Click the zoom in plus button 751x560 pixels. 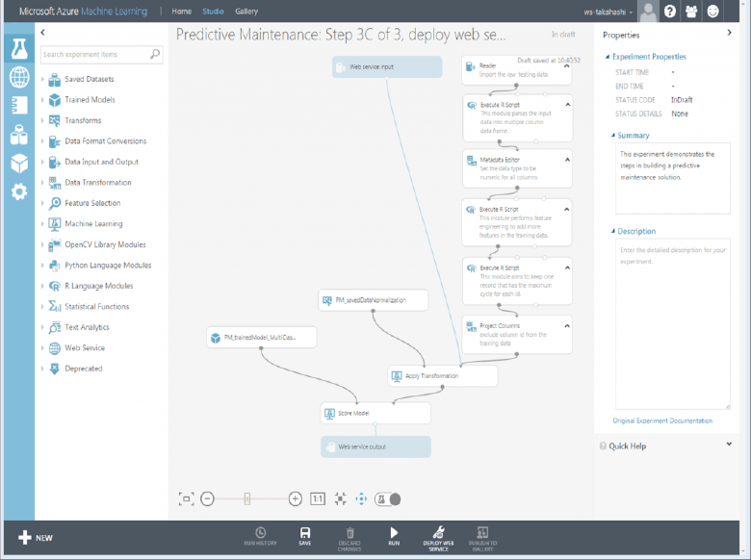(x=295, y=499)
